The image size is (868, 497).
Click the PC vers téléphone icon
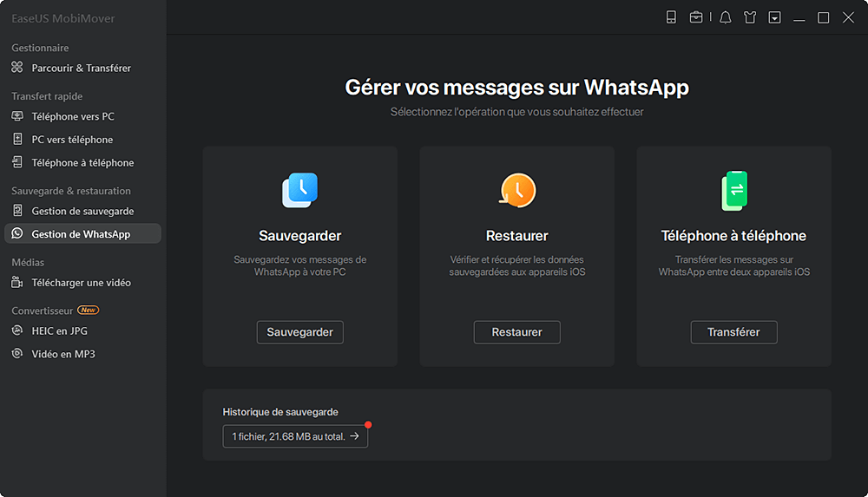click(17, 139)
